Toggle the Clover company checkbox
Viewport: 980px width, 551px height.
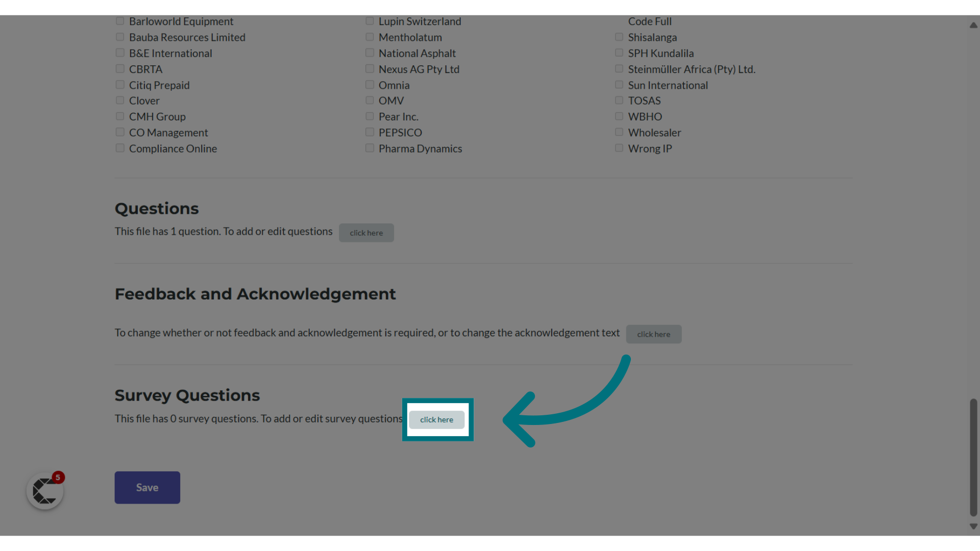[x=119, y=100]
